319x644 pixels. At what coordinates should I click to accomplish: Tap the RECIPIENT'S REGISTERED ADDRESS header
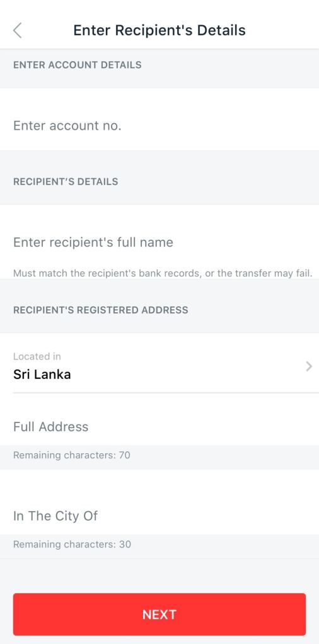point(101,310)
